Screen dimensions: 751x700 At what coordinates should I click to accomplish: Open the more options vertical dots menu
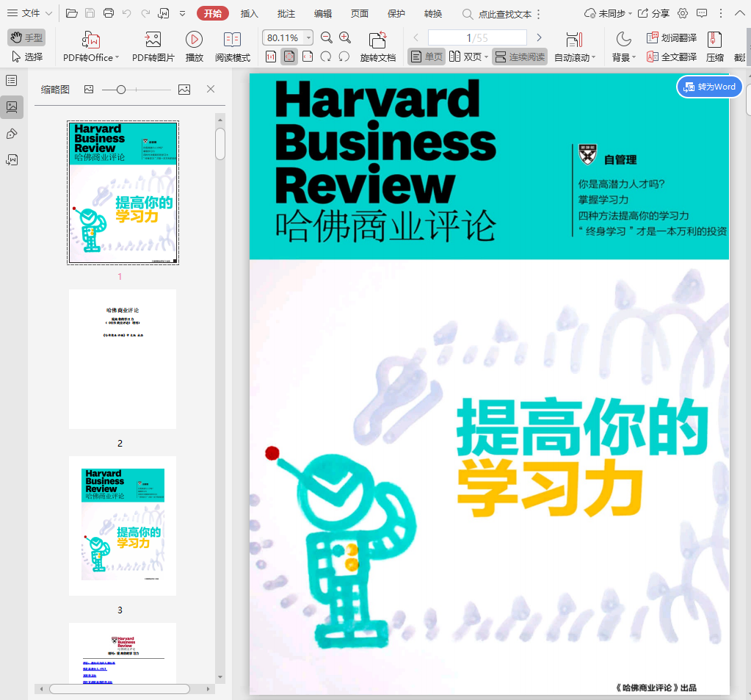click(x=721, y=13)
